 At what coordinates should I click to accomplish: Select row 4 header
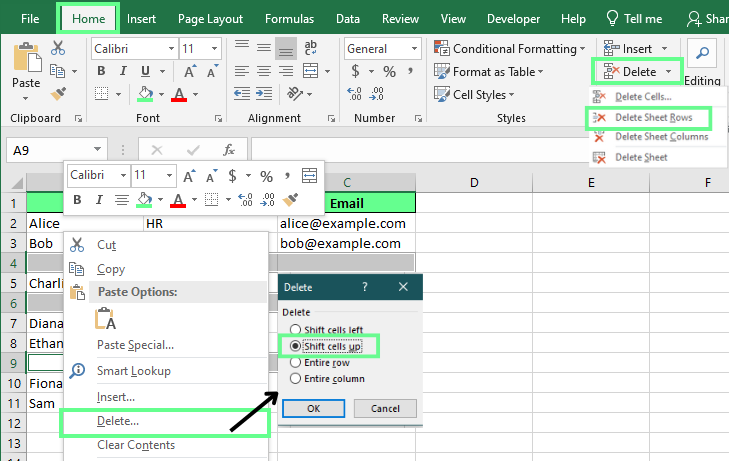(x=13, y=263)
